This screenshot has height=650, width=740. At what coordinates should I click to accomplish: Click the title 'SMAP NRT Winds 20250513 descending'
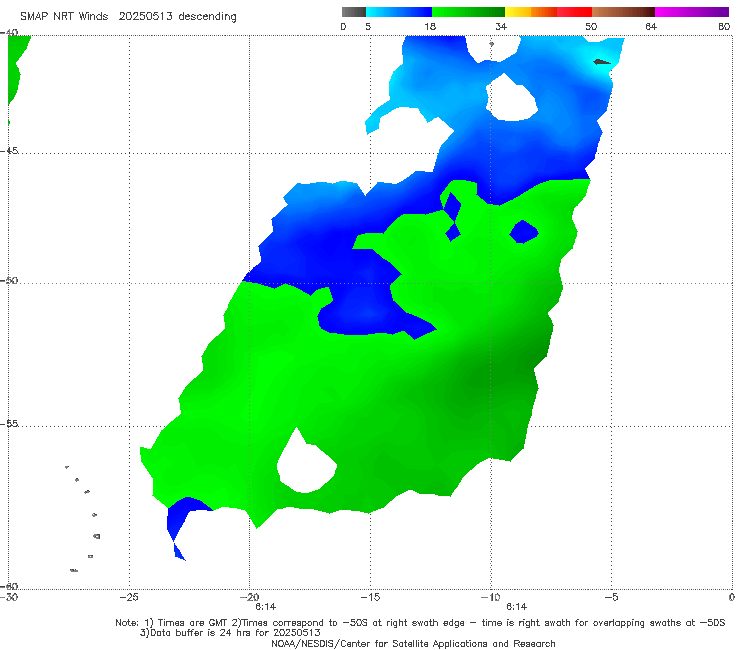click(x=128, y=16)
